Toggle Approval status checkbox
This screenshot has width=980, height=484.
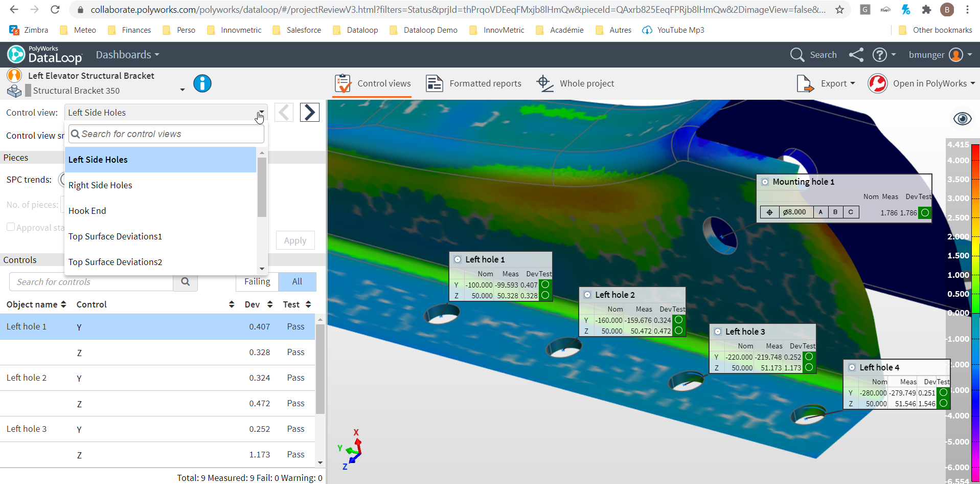[11, 227]
